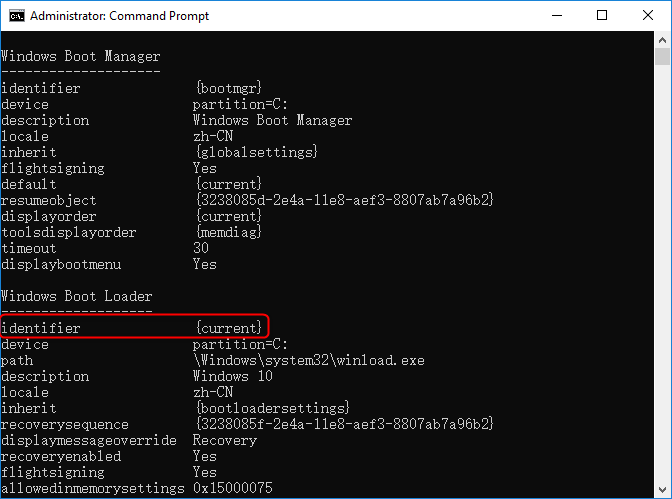Viewport: 672px width, 499px height.
Task: Click the recoverysequence GUID value
Action: coord(344,424)
